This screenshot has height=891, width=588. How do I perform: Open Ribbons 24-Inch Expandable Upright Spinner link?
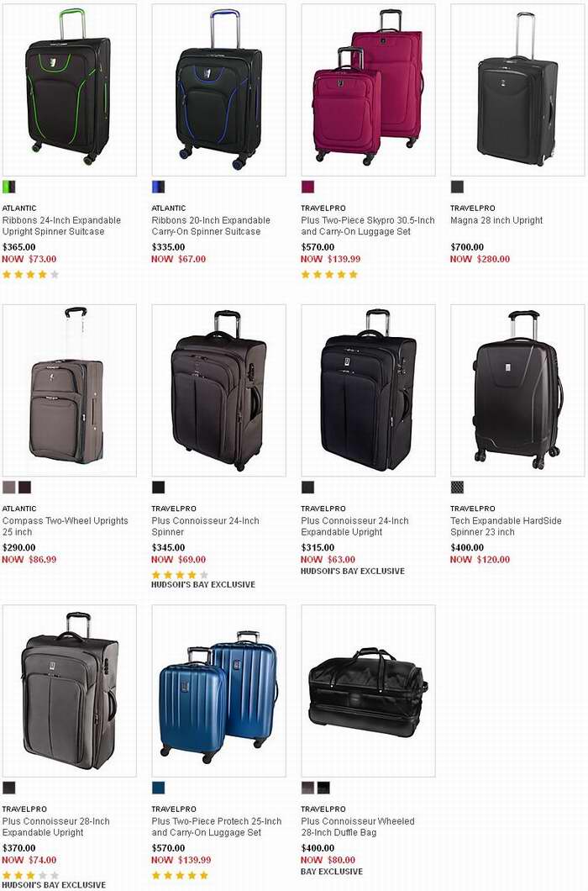pyautogui.click(x=61, y=226)
